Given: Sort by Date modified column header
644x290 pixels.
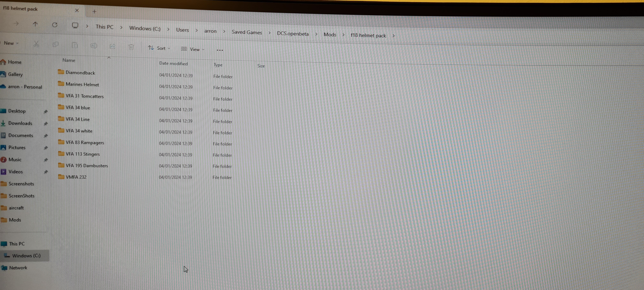Looking at the screenshot, I should pyautogui.click(x=173, y=64).
